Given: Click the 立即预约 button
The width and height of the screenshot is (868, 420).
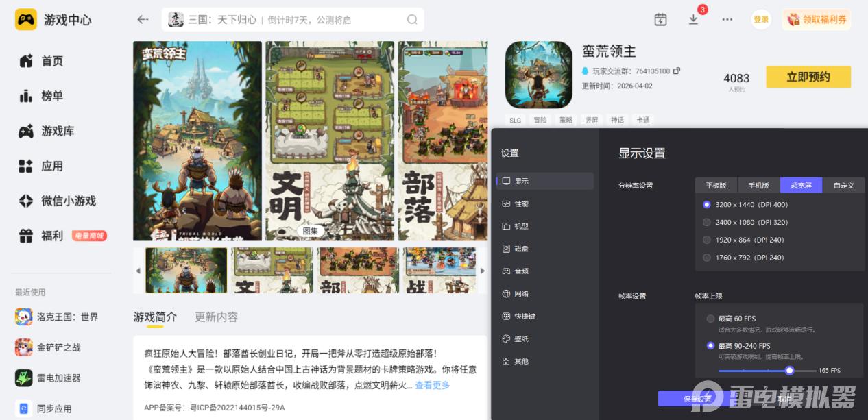Looking at the screenshot, I should point(808,77).
